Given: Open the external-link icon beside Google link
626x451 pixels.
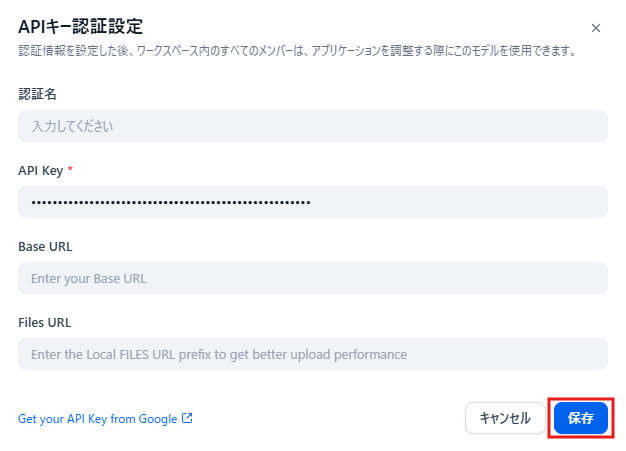Looking at the screenshot, I should (x=187, y=418).
